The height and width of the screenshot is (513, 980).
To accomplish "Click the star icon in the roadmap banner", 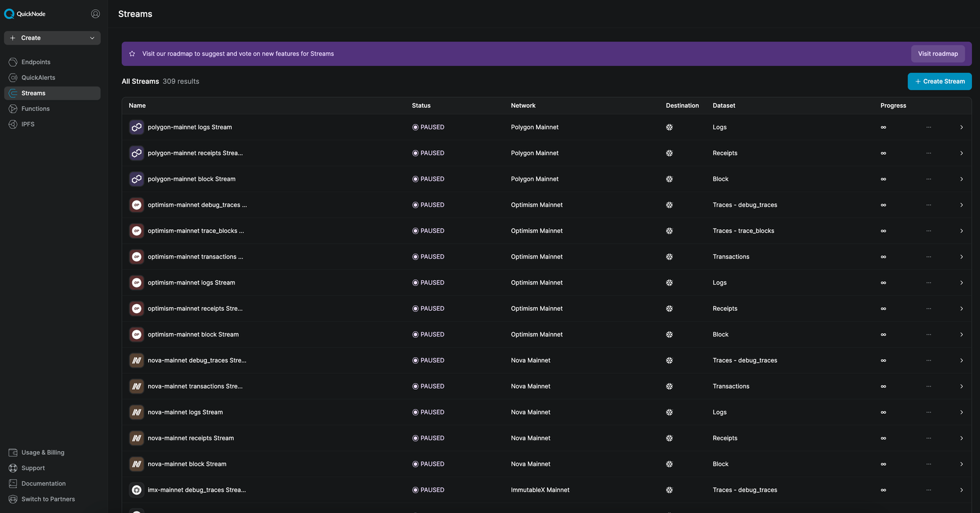I will 132,54.
